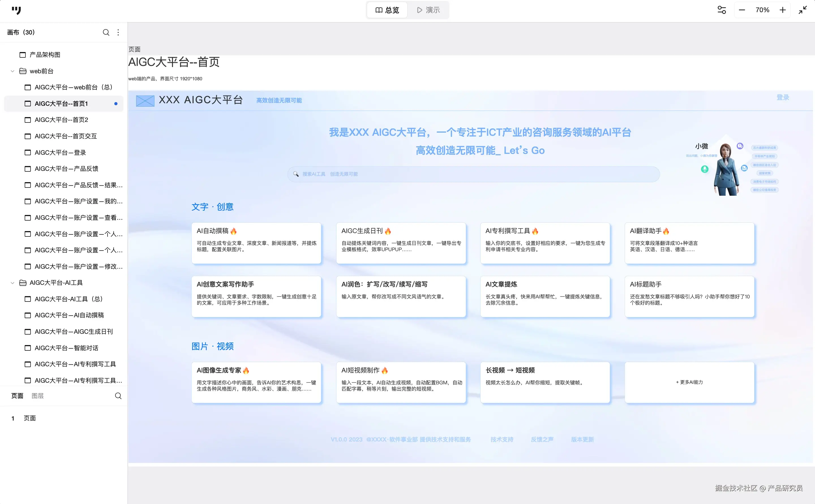The height and width of the screenshot is (504, 815).
Task: Click the search icon in pages panel
Action: (118, 396)
